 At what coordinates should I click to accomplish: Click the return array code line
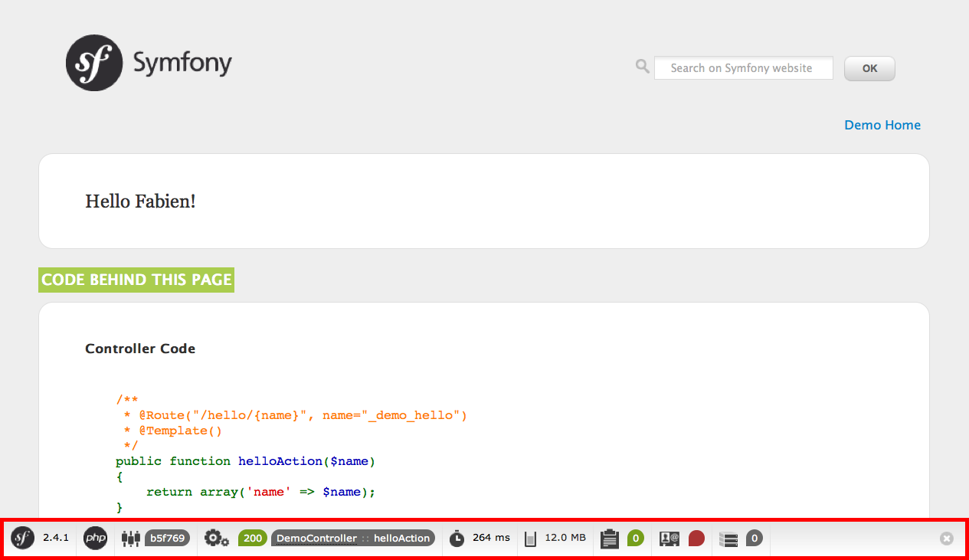coord(261,492)
